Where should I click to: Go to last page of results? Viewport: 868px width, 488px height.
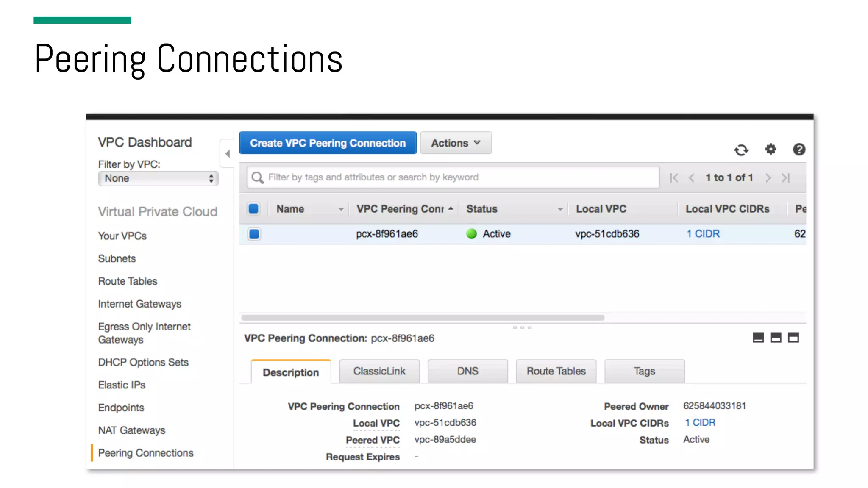(x=786, y=178)
